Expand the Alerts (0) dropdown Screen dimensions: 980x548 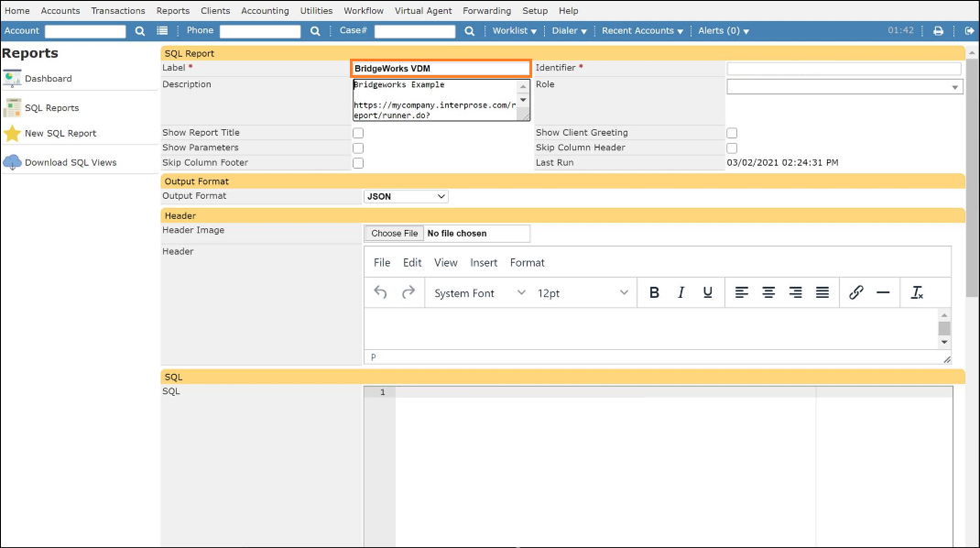click(724, 30)
